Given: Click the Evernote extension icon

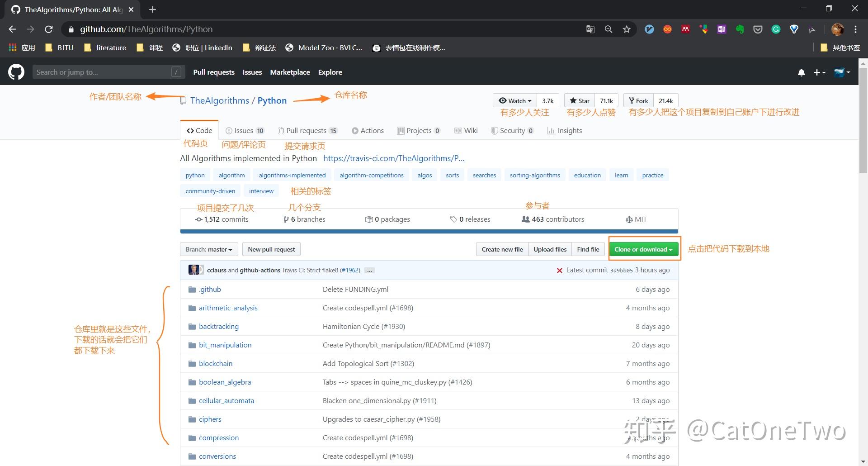Looking at the screenshot, I should [740, 29].
